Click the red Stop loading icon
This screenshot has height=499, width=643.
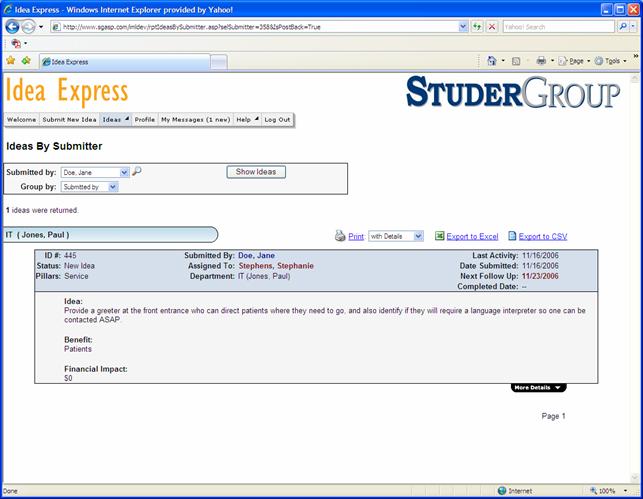(x=492, y=27)
